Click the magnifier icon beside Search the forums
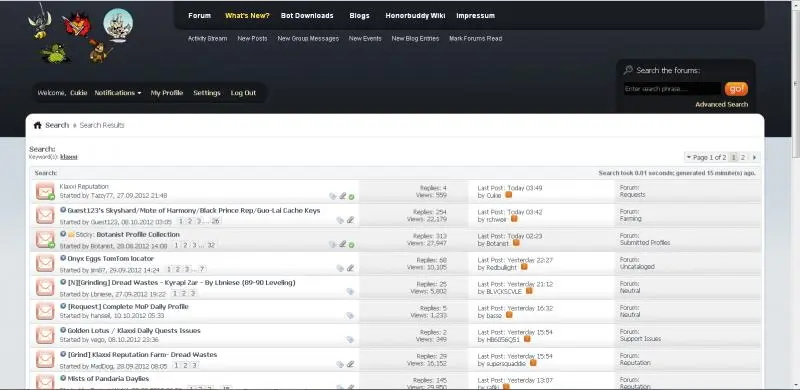800x390 pixels. (x=628, y=70)
